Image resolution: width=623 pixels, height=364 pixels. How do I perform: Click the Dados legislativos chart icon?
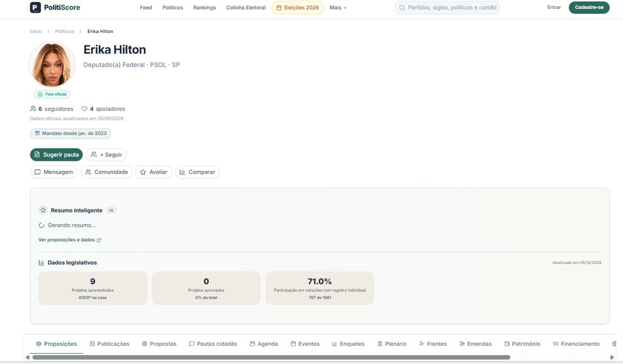[41, 263]
